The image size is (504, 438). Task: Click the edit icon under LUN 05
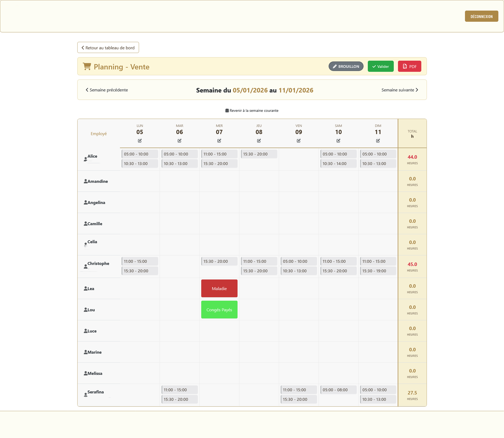coord(140,141)
